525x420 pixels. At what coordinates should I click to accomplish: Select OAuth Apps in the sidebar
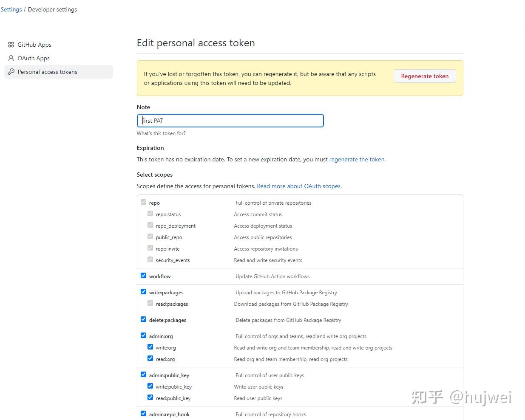(34, 58)
